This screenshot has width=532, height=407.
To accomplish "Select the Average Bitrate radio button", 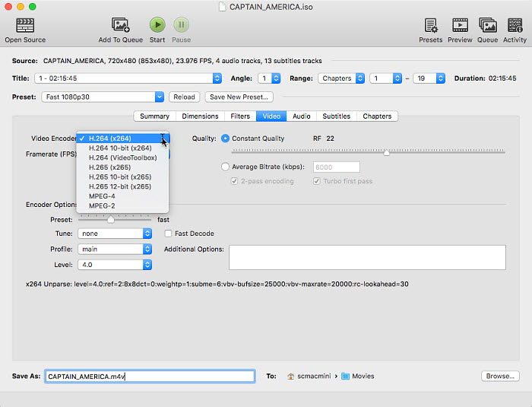I will click(x=225, y=167).
